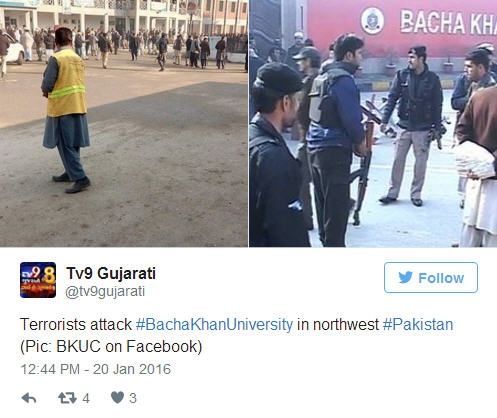Visit the @tv9gujarati handle
Screen dimensions: 497x418
[105, 291]
